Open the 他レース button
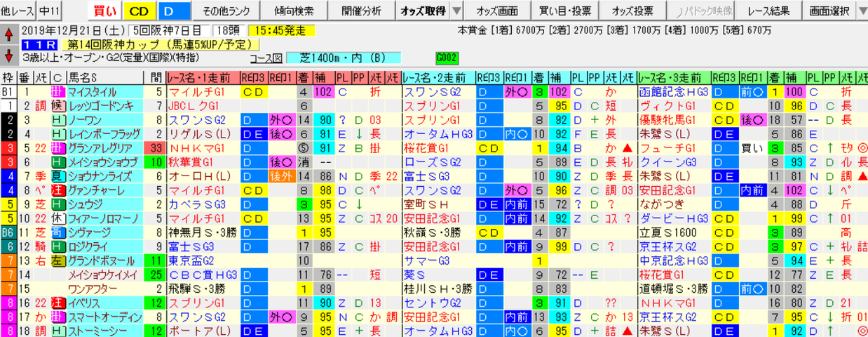The height and width of the screenshot is (337, 868). coord(18,11)
